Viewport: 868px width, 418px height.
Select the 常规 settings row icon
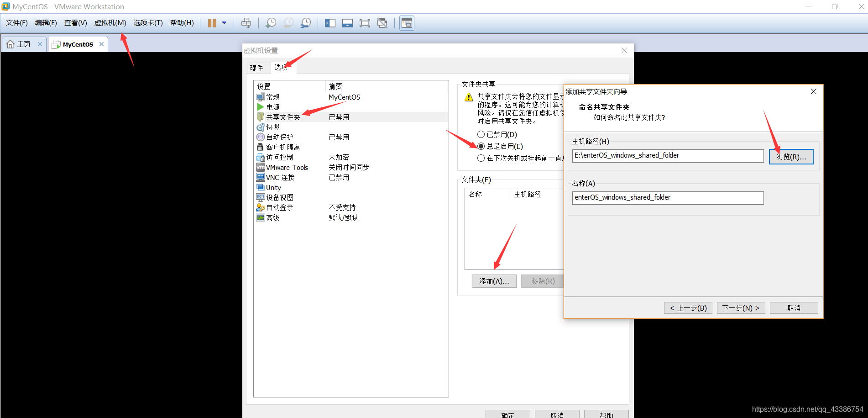[261, 97]
